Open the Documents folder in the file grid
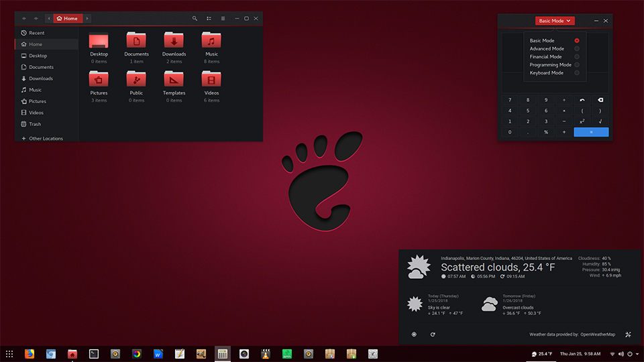Viewport: 644px width, 362px height. point(136,40)
